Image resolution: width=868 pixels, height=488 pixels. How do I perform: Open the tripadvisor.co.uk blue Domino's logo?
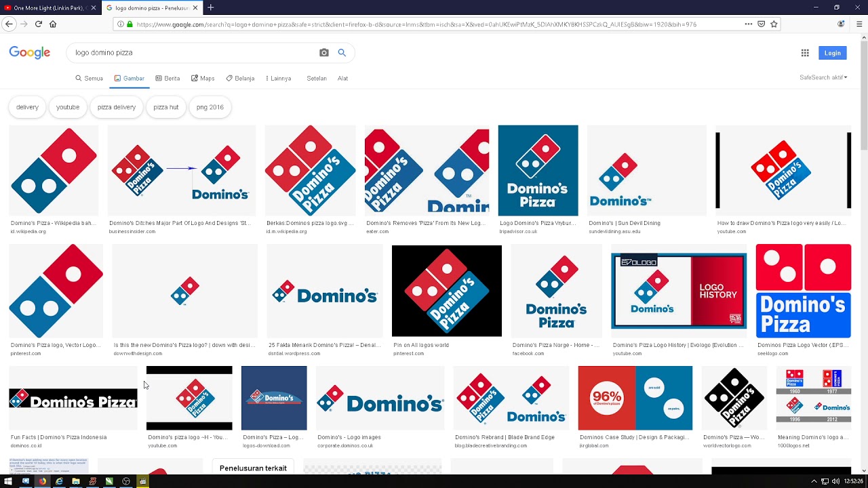click(x=538, y=170)
